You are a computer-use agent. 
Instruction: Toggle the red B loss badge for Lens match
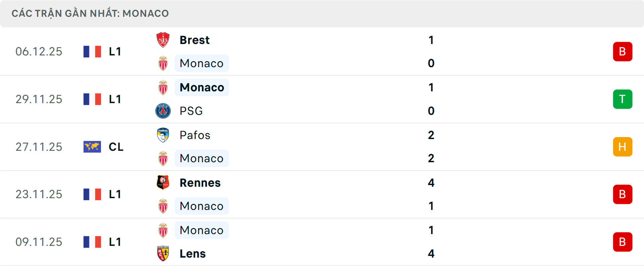point(623,242)
